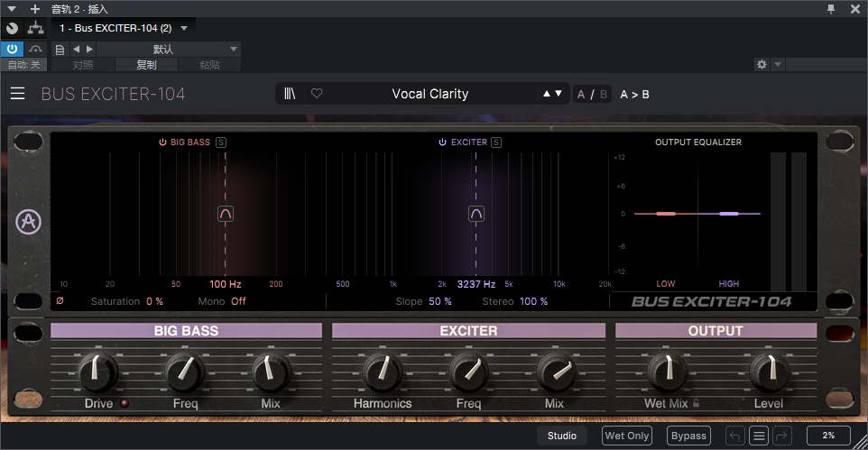Click the Saturation 0 % value
Image resolution: width=868 pixels, height=450 pixels.
pos(154,301)
